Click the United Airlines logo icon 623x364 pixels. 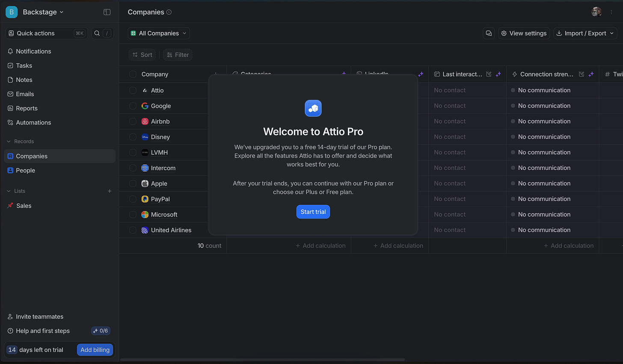145,230
